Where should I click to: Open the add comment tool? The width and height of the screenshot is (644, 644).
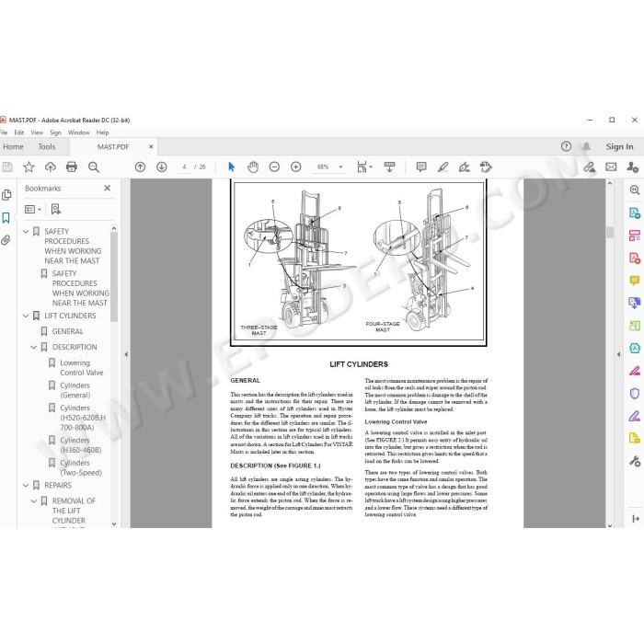tap(421, 167)
